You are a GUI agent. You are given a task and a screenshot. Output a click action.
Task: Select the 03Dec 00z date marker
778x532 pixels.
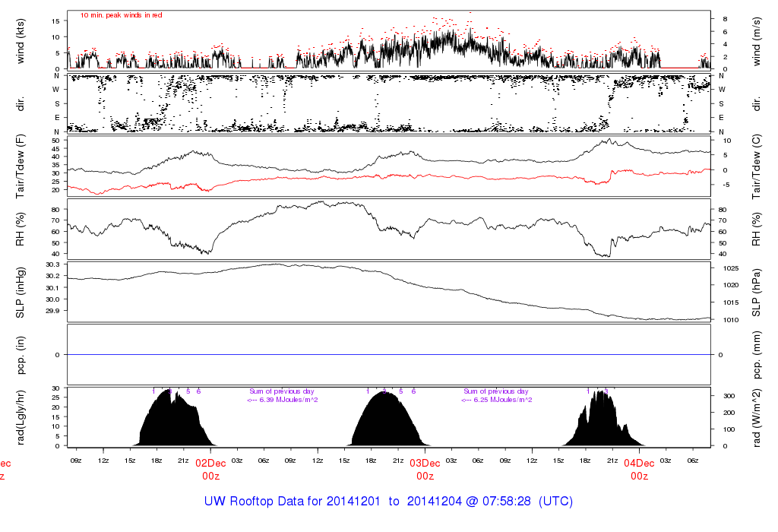[x=425, y=469]
